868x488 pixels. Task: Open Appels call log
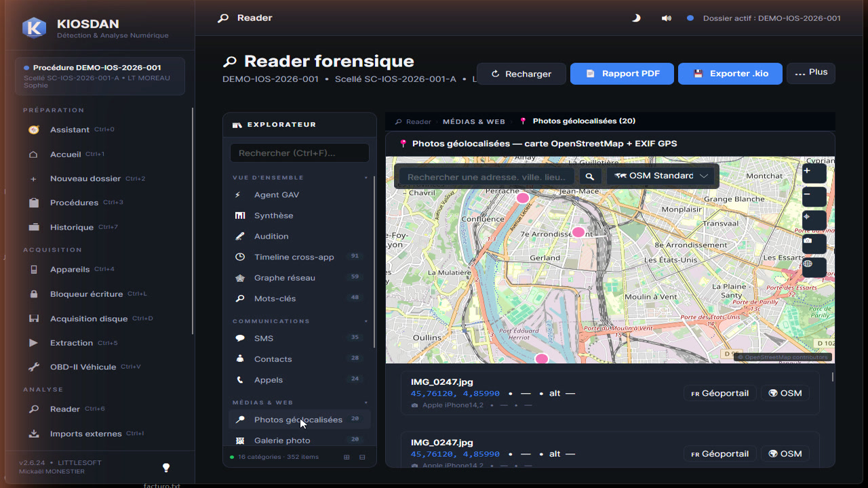pyautogui.click(x=298, y=380)
